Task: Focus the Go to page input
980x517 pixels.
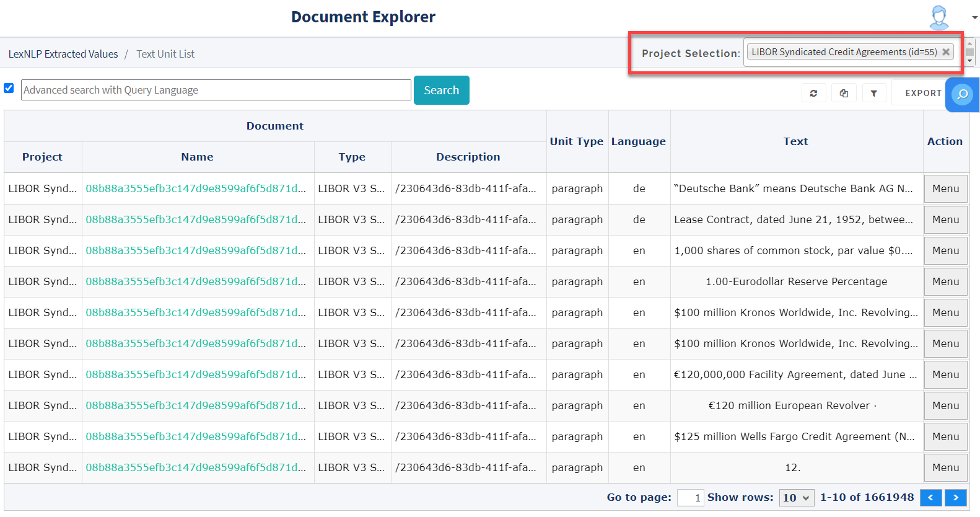Action: (690, 498)
